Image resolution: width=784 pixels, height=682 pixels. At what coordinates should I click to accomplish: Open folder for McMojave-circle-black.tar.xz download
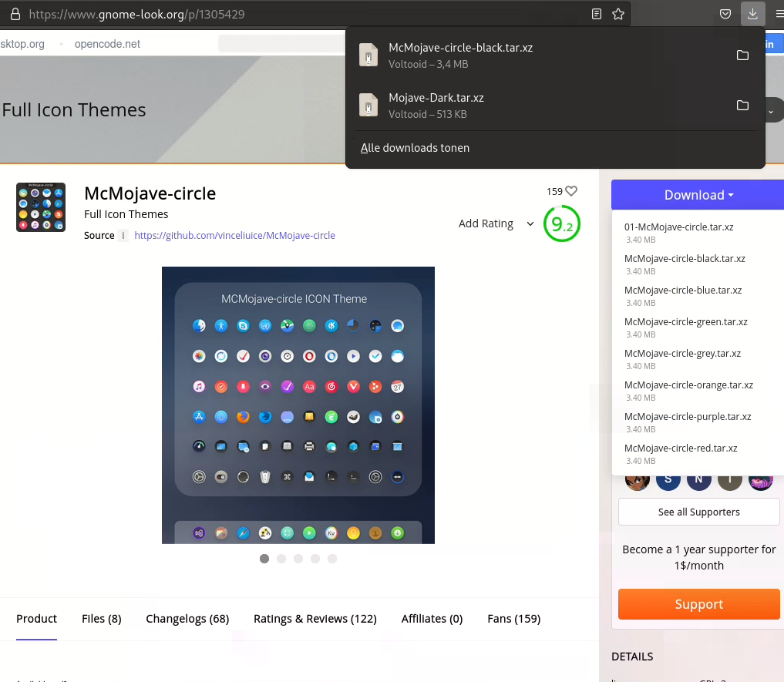click(742, 55)
